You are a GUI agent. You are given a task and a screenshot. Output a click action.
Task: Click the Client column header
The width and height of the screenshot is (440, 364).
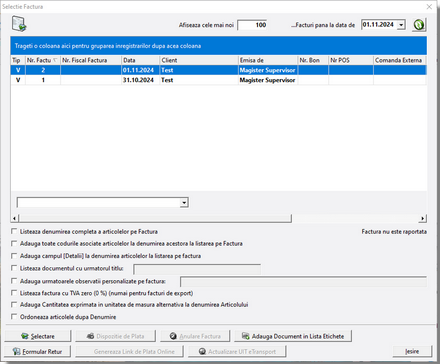click(x=199, y=60)
